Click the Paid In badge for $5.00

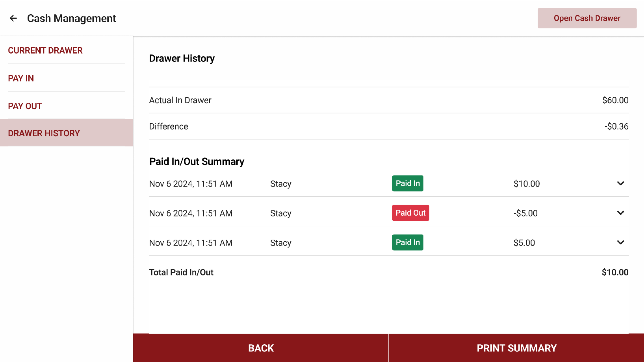[x=408, y=242]
